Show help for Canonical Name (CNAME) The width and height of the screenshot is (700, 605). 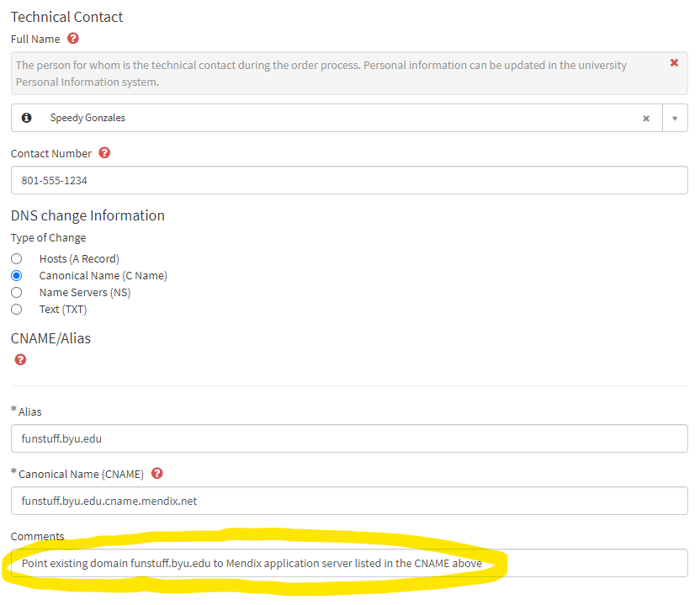point(156,474)
